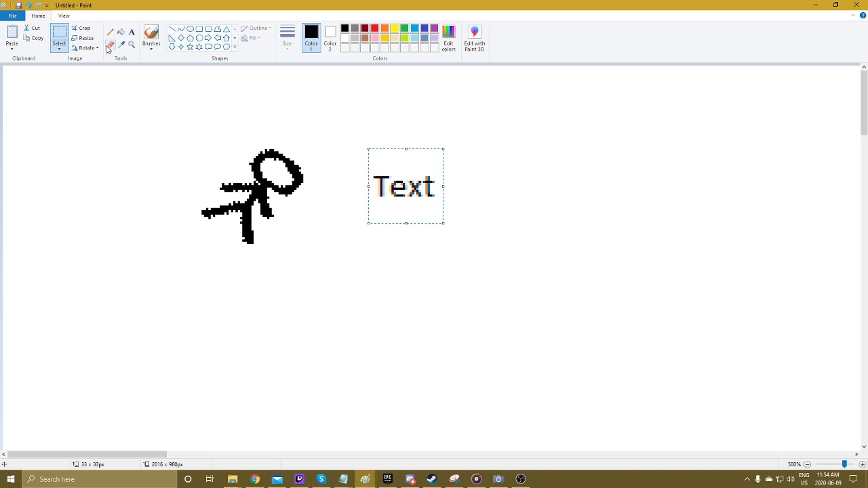
Task: Choose the Triangle shape
Action: coord(226,29)
